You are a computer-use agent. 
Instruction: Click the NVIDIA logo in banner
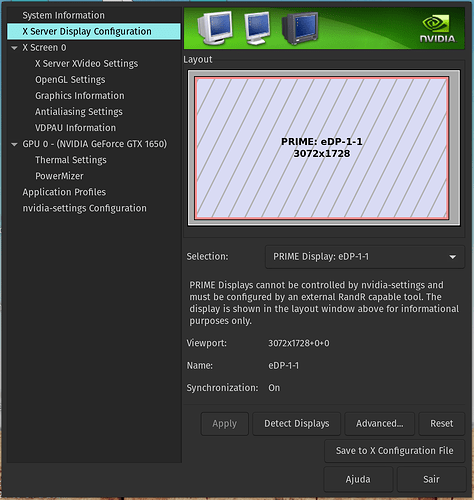coord(437,29)
